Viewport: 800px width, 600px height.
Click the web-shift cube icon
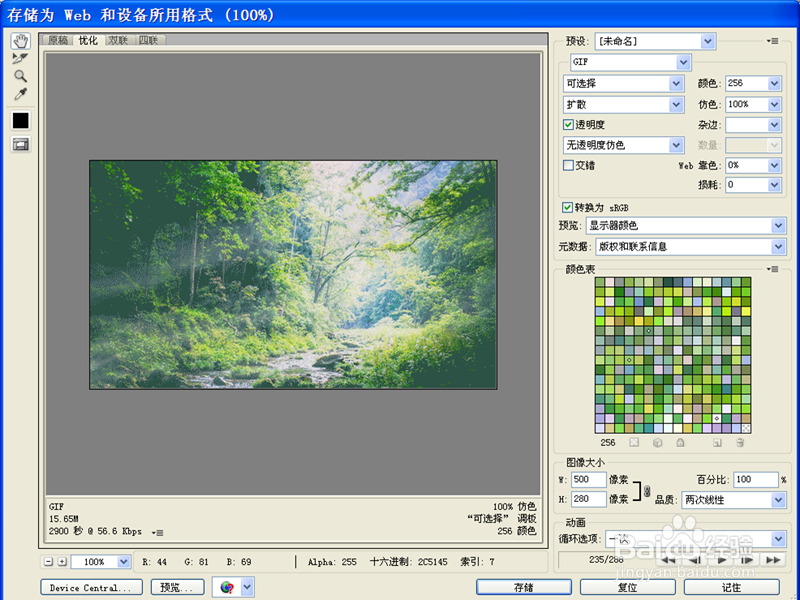[657, 442]
